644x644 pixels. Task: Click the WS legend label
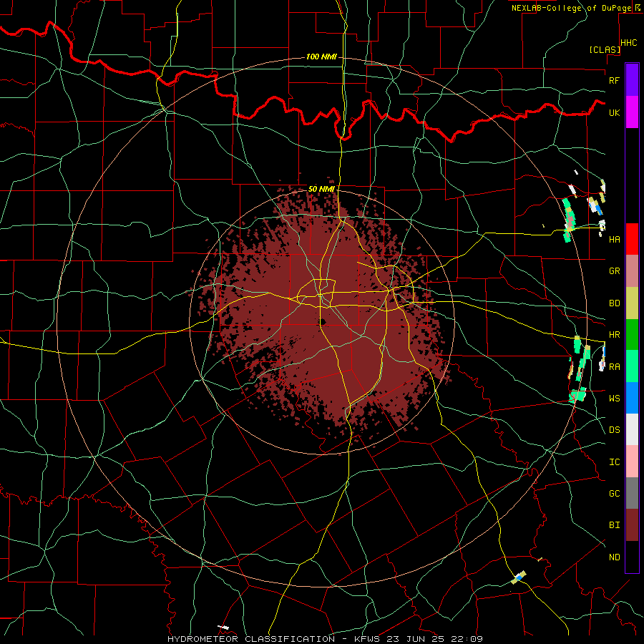click(x=614, y=398)
